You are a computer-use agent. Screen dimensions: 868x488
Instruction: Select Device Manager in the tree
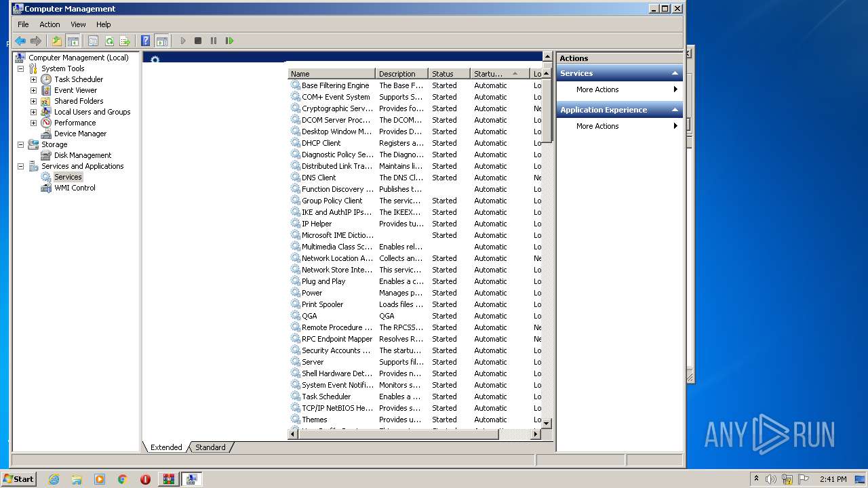(80, 134)
